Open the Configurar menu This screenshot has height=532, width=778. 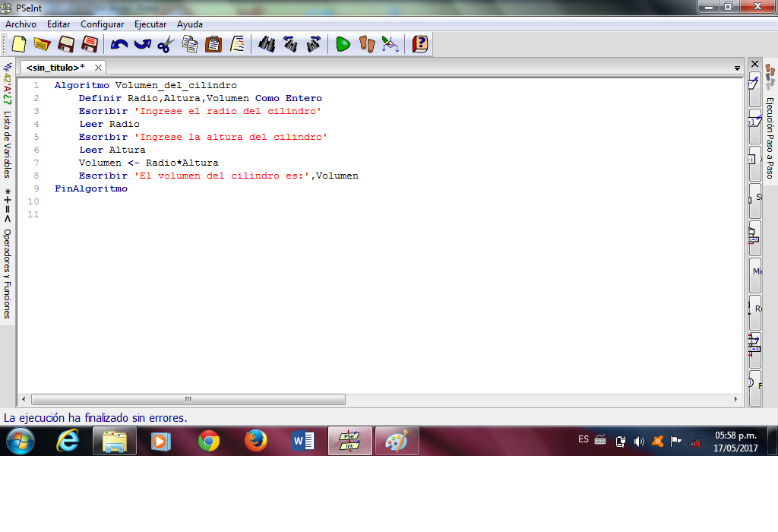[x=102, y=24]
